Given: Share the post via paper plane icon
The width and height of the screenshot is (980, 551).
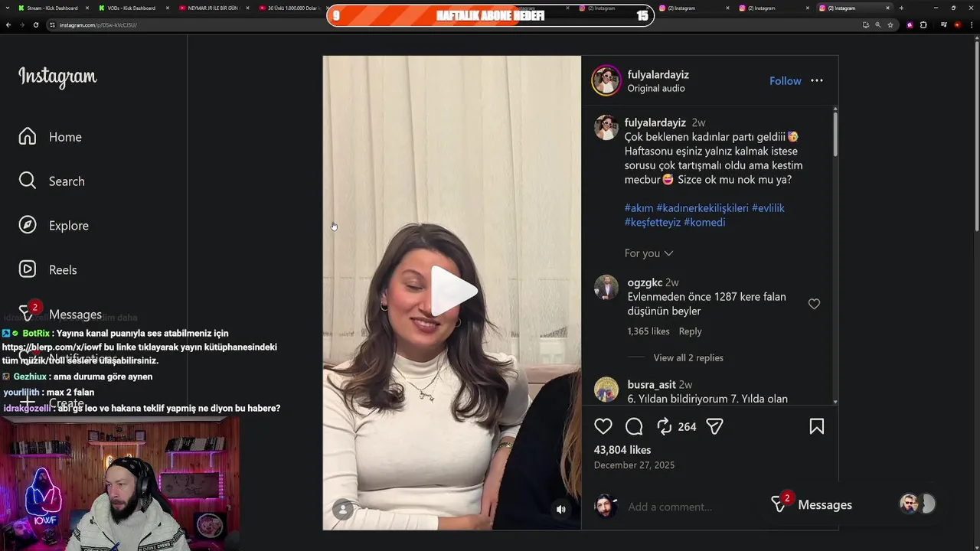Looking at the screenshot, I should pos(714,426).
